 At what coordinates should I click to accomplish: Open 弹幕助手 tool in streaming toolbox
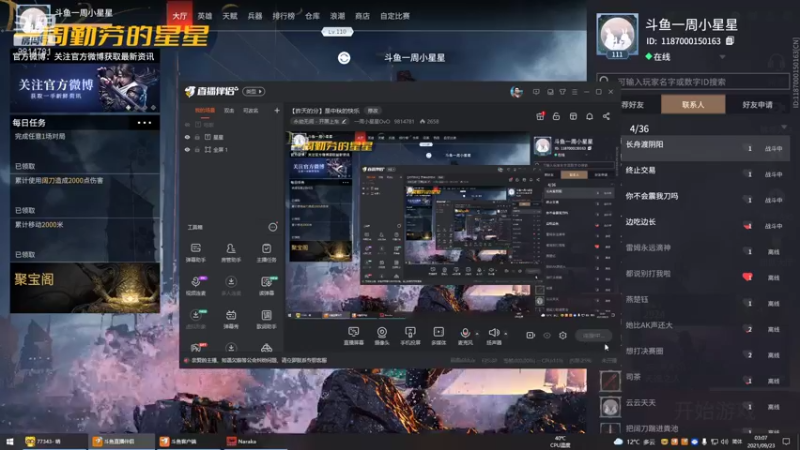(x=195, y=253)
